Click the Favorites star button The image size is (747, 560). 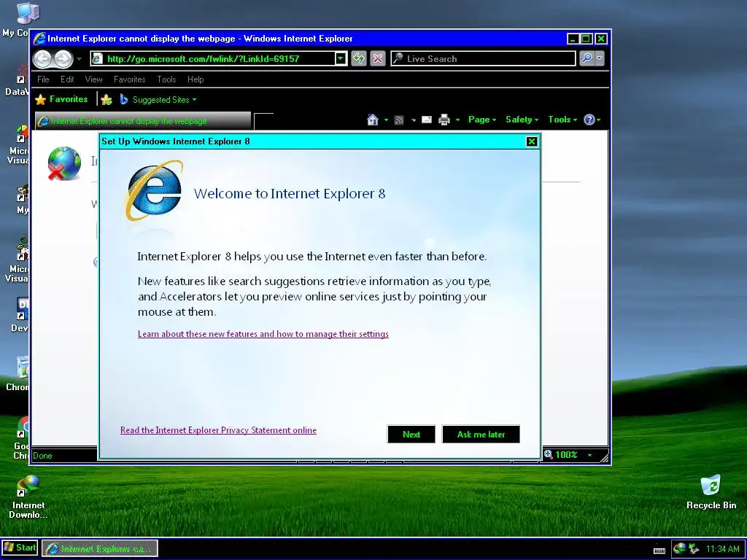pos(61,99)
